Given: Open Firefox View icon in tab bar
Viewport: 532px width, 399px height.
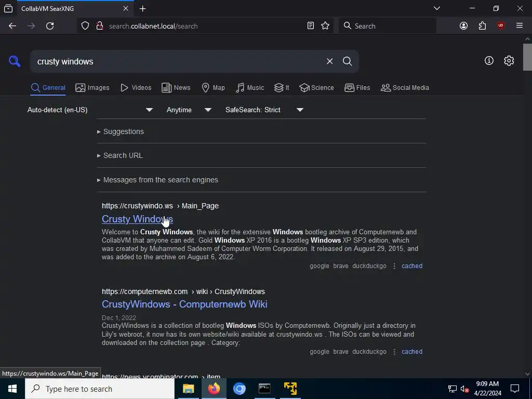Looking at the screenshot, I should (x=8, y=8).
